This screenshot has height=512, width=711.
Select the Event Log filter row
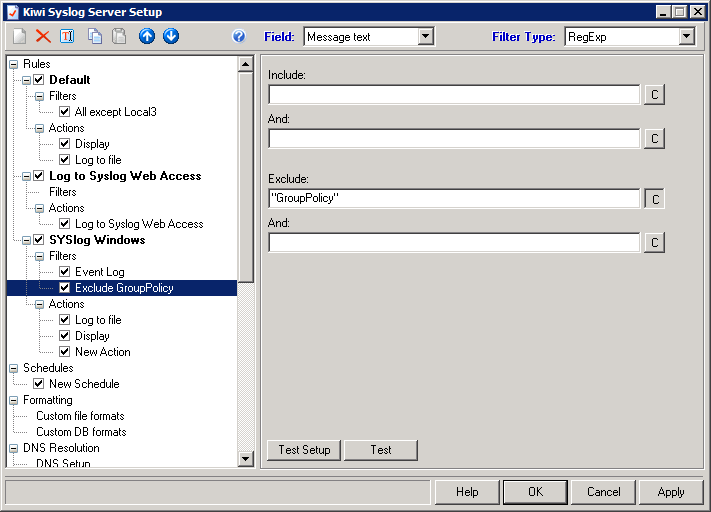click(x=100, y=272)
